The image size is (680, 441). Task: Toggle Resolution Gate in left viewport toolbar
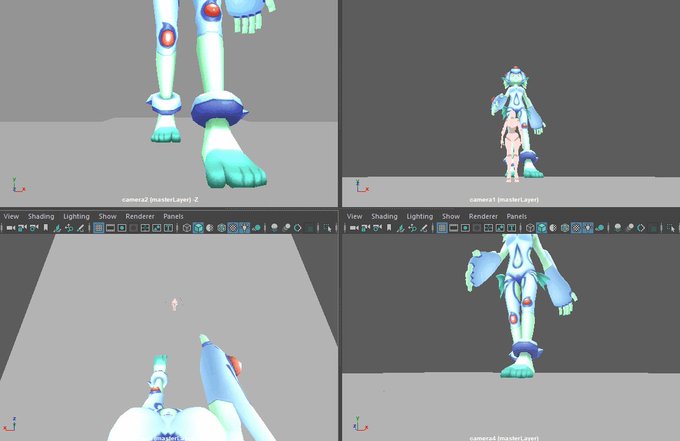coord(122,228)
